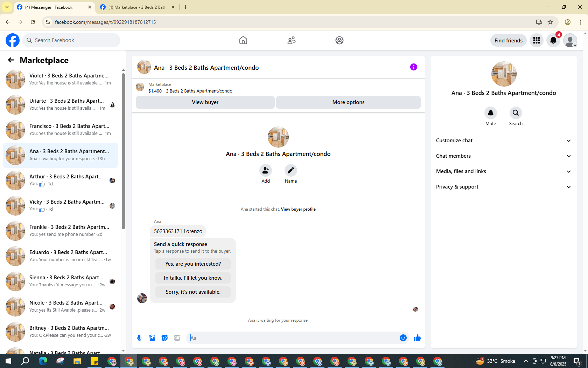Go to the Home feed icon
This screenshot has height=368, width=588.
click(243, 40)
